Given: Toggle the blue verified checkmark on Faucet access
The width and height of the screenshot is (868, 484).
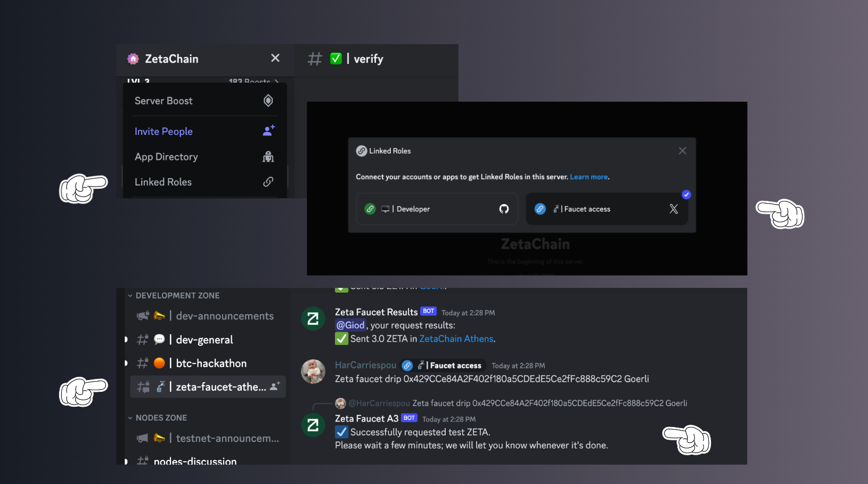Looking at the screenshot, I should pyautogui.click(x=686, y=195).
